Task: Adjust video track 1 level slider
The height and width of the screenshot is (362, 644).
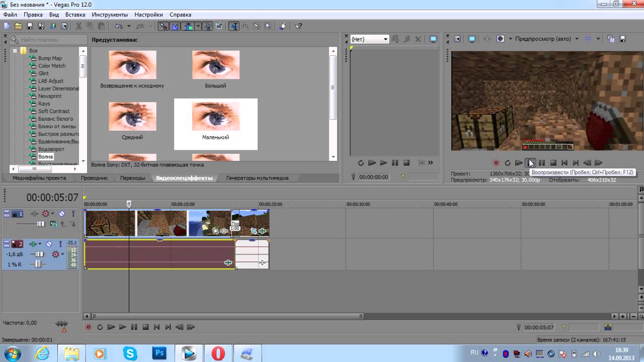Action: 40,224
